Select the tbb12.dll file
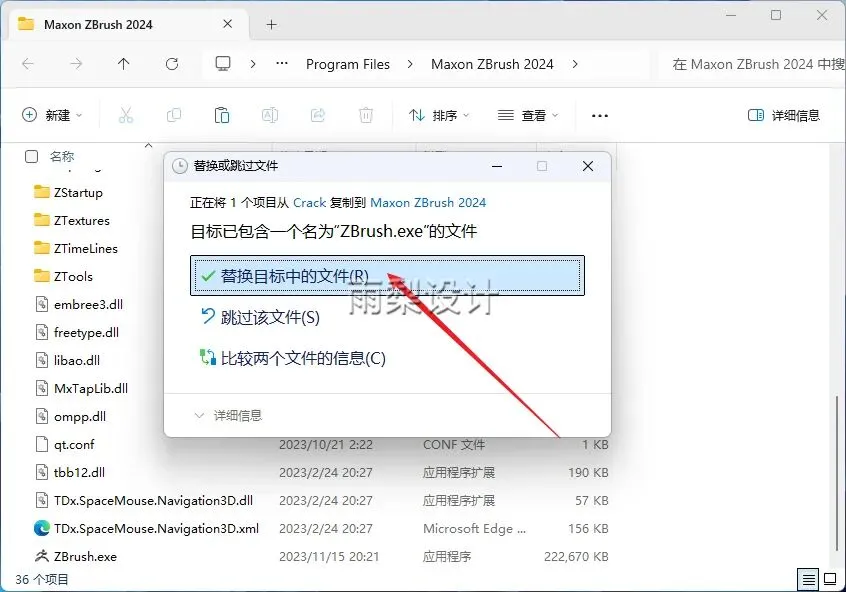Screen dimensions: 846x592 [x=79, y=472]
